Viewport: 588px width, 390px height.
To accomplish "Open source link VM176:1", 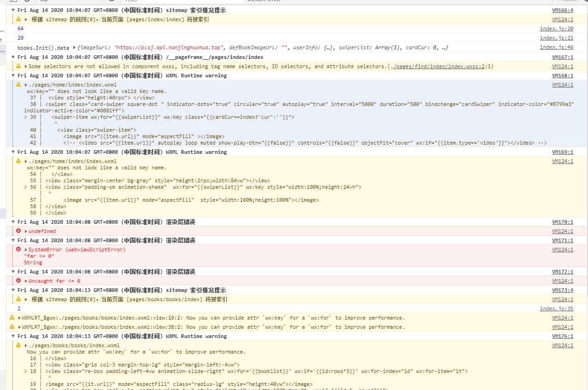I will (563, 336).
